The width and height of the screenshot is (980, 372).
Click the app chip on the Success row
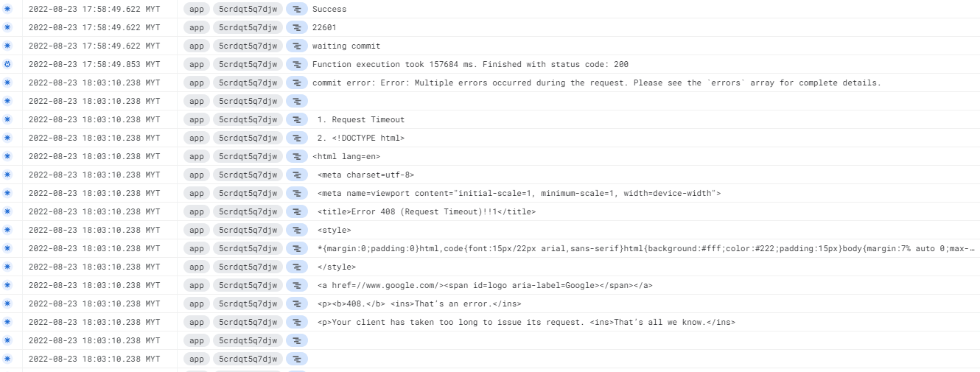point(196,9)
